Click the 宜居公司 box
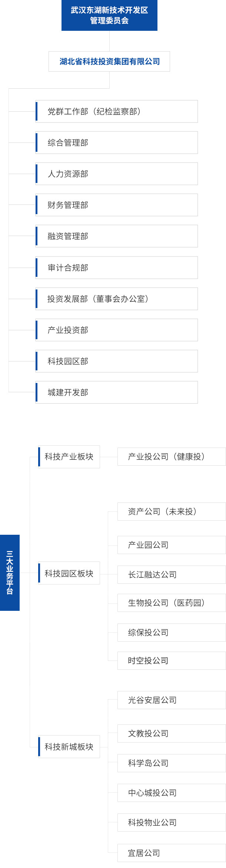 click(x=171, y=853)
